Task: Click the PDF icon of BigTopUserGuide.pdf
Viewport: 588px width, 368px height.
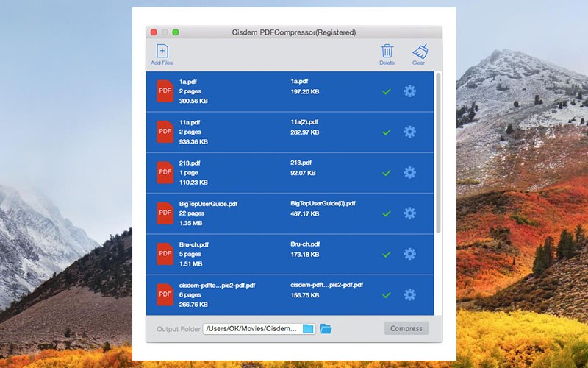Action: (165, 213)
